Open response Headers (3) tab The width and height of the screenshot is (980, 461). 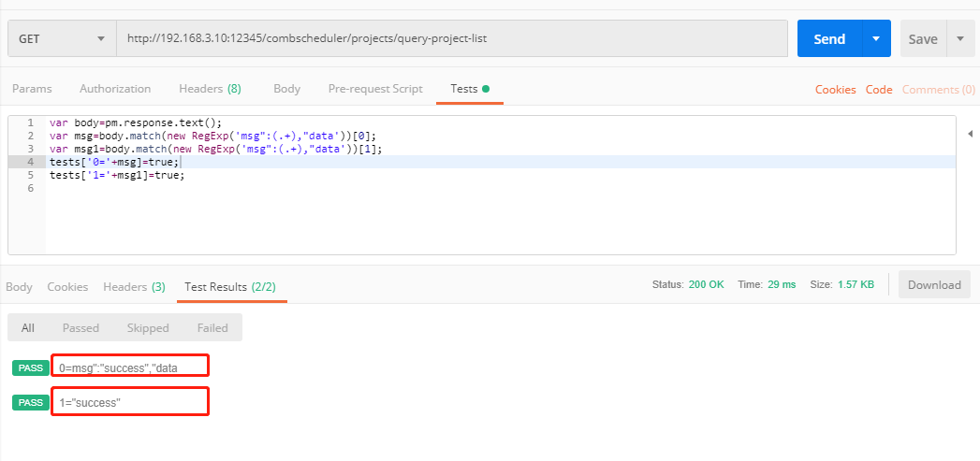135,287
